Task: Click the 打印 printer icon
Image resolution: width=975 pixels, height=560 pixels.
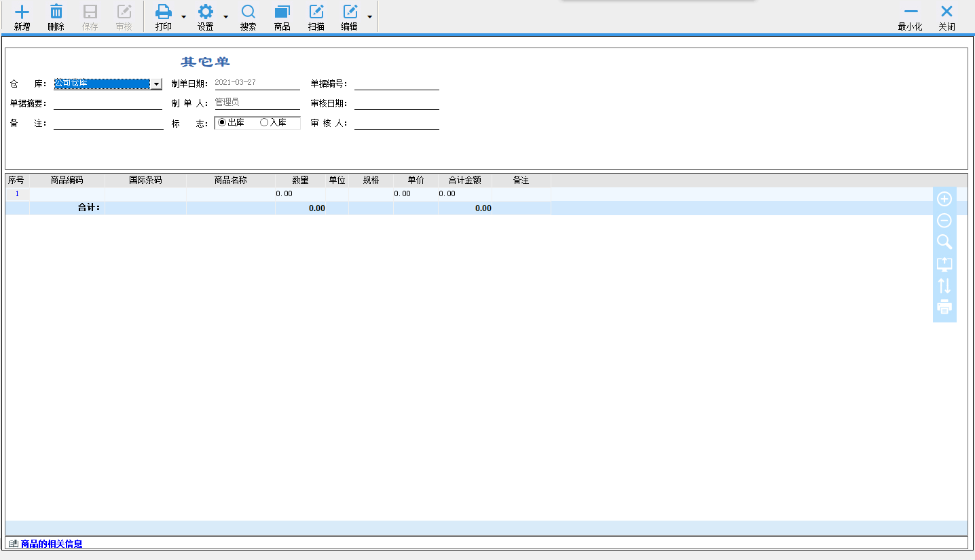Action: [164, 12]
